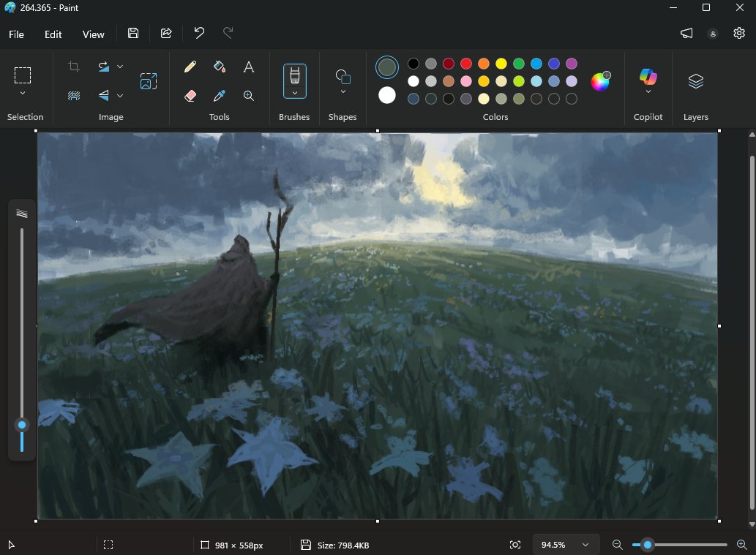The width and height of the screenshot is (756, 555).
Task: Click the vertical scrollbar down arrow
Action: tap(752, 524)
